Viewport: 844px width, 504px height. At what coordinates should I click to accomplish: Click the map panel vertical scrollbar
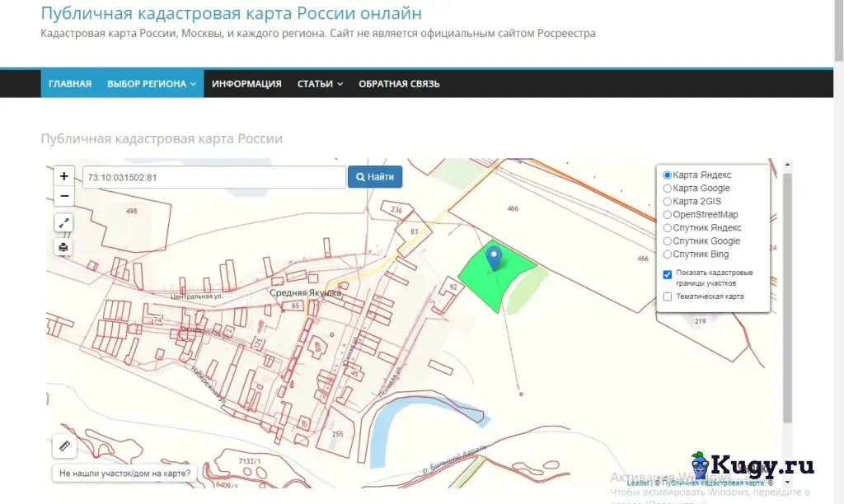click(x=787, y=297)
